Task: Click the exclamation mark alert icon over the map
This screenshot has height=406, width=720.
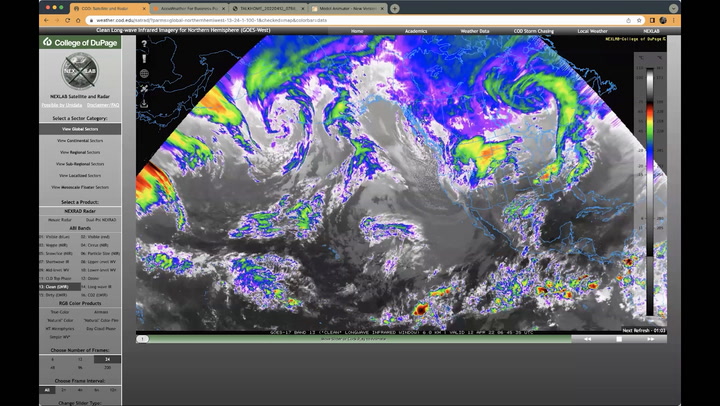Action: (x=144, y=58)
